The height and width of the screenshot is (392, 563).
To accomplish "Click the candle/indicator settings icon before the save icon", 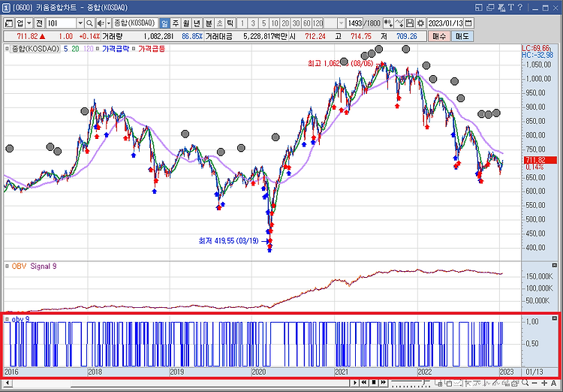I will [388, 23].
